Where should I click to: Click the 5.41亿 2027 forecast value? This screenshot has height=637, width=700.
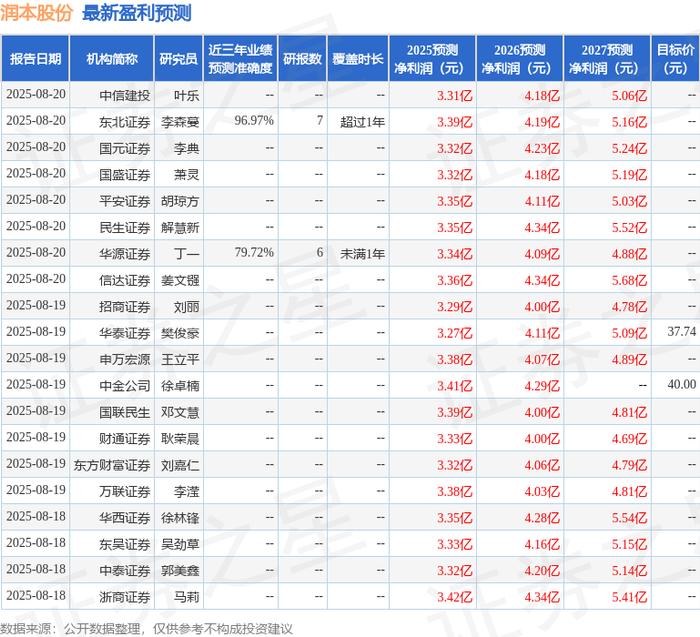629,597
